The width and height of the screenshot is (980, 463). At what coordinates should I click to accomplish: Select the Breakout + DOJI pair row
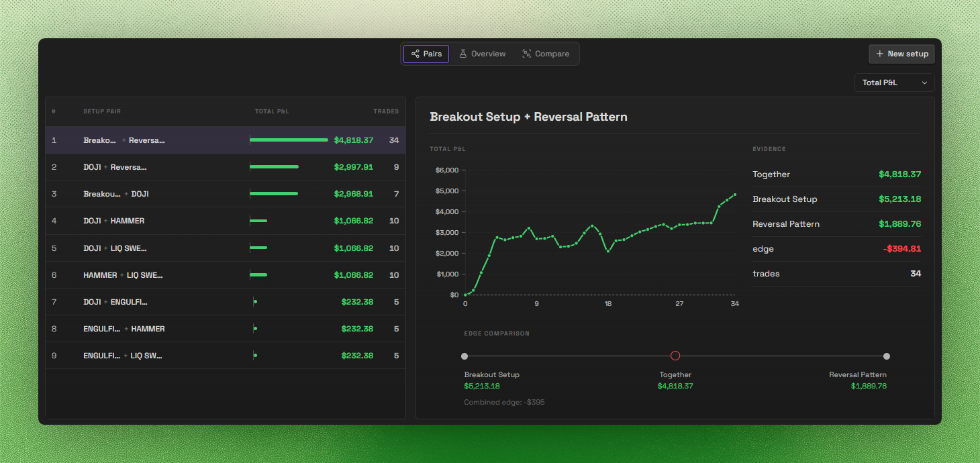coord(226,194)
